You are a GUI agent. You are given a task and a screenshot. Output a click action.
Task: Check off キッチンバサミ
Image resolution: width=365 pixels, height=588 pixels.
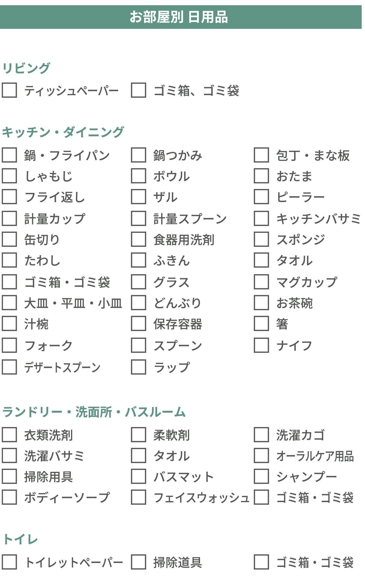click(x=261, y=218)
